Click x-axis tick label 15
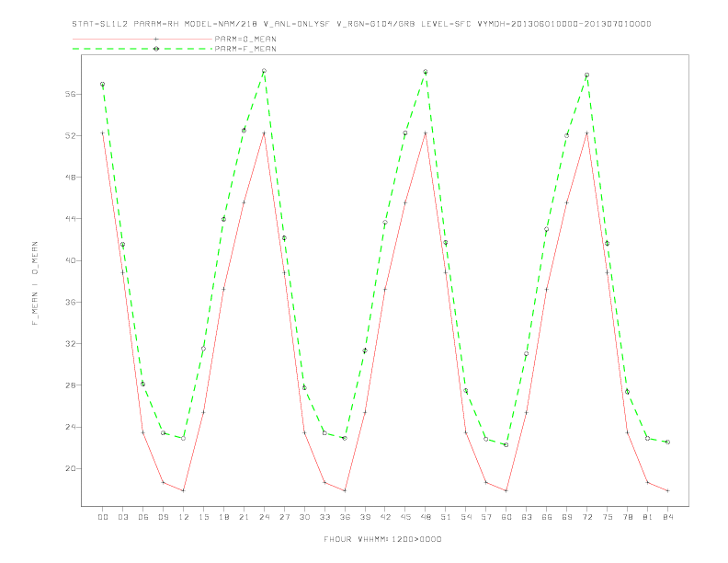Screen dimensions: 728x563 click(203, 517)
